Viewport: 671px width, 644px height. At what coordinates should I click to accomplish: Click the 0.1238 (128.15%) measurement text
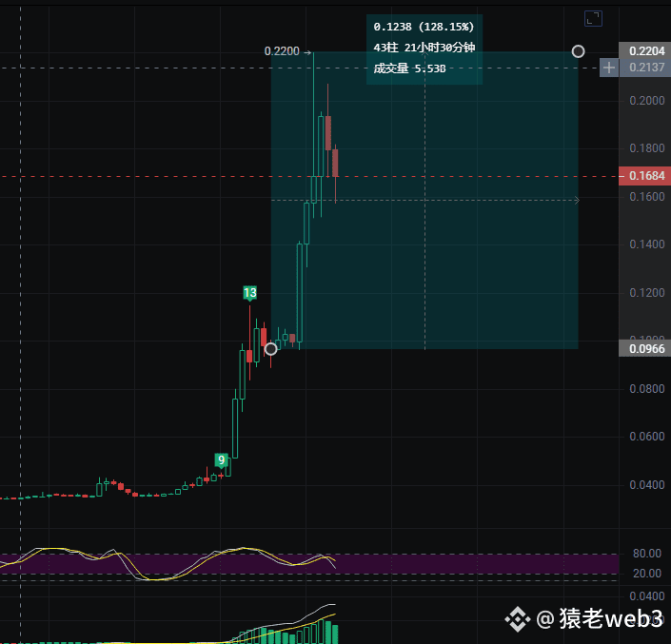tap(424, 27)
